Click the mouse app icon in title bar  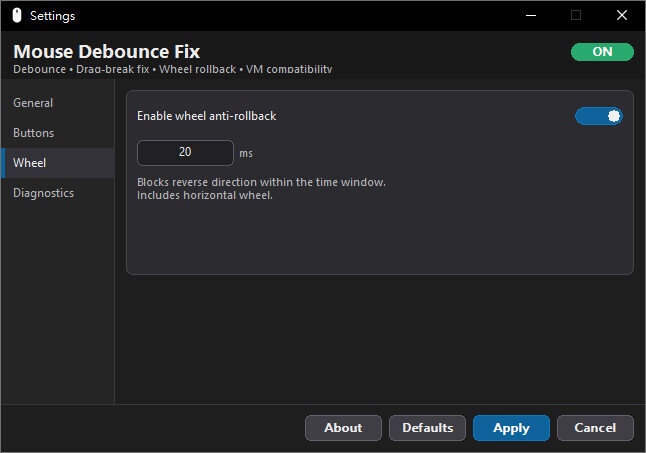point(16,15)
